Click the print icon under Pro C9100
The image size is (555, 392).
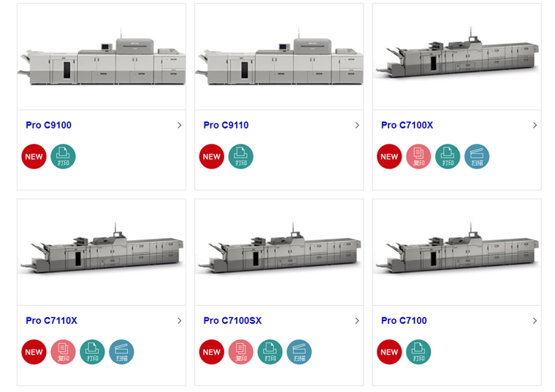coord(64,156)
